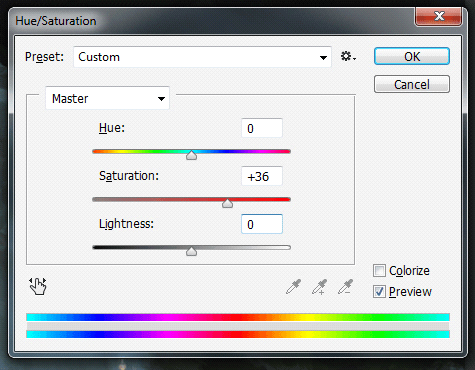Click OK to apply the adjustment

point(412,56)
